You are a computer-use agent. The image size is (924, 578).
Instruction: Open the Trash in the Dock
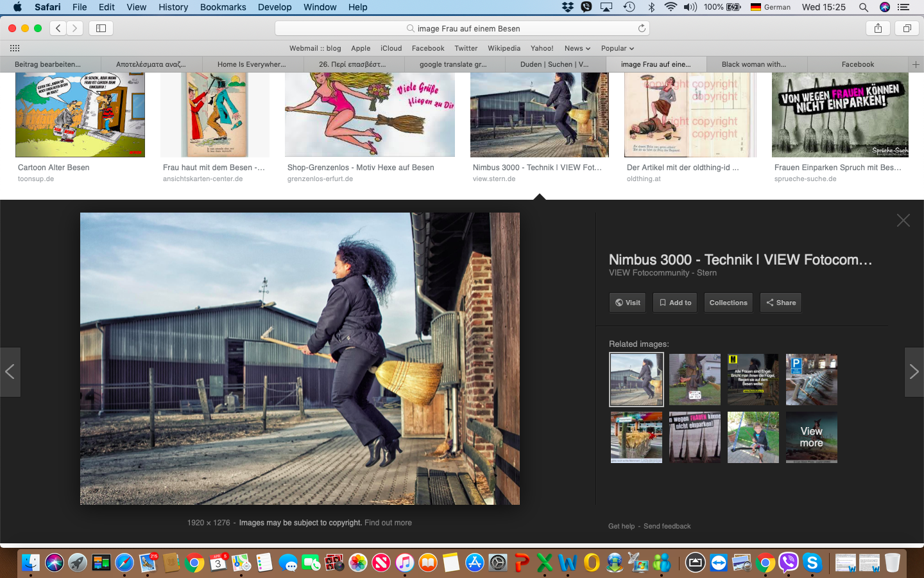893,563
